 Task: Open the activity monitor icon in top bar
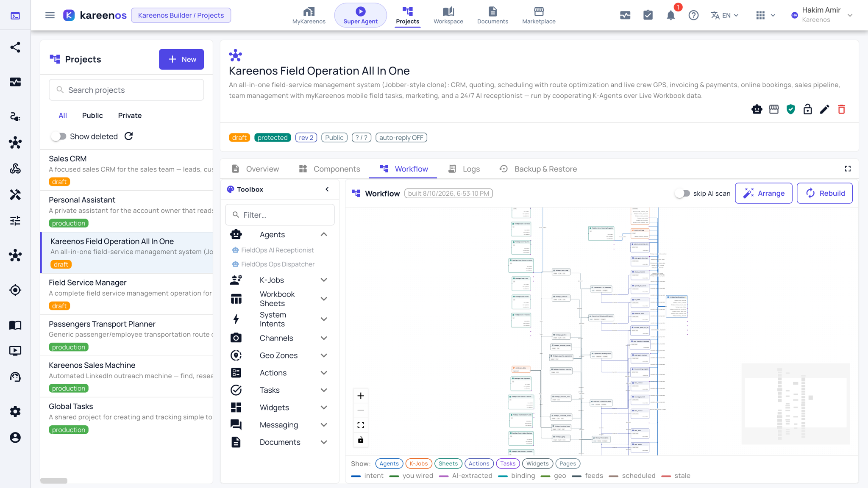click(625, 15)
